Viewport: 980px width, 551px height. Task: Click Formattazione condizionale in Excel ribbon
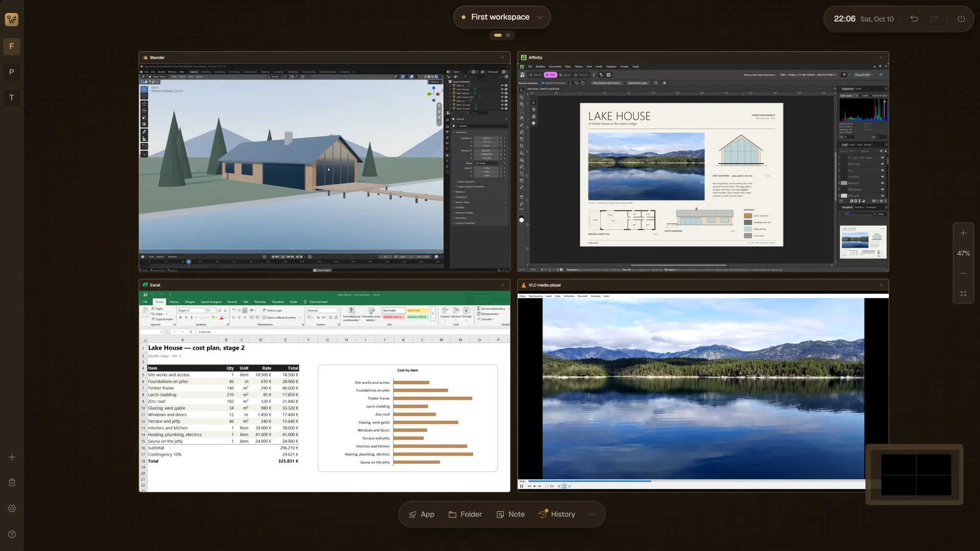pyautogui.click(x=351, y=314)
